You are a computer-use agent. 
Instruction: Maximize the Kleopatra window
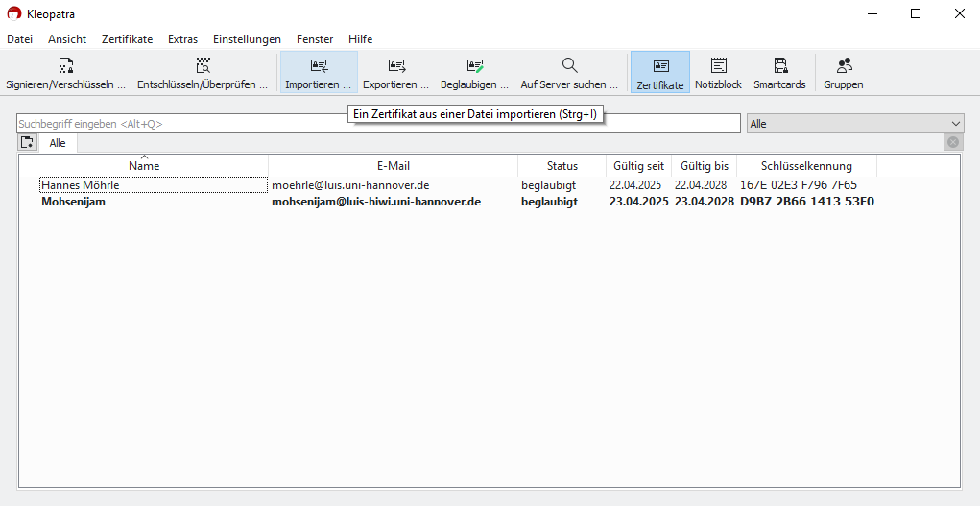pyautogui.click(x=916, y=13)
